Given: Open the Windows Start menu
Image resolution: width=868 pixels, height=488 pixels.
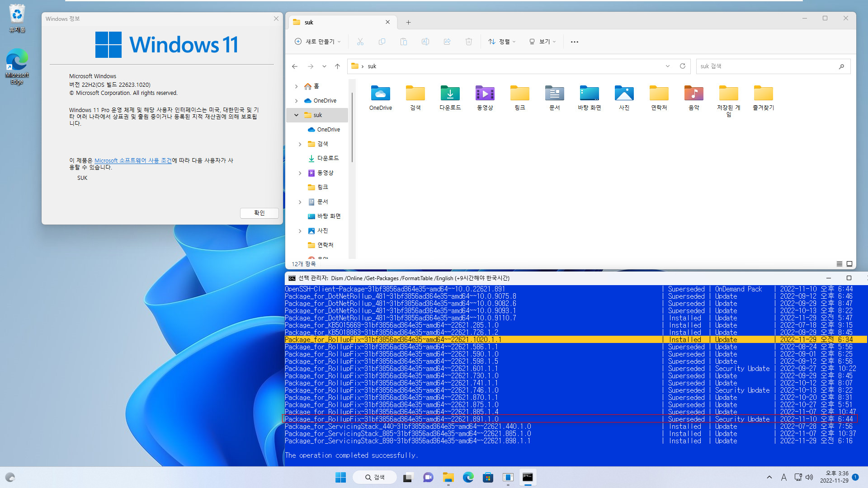Looking at the screenshot, I should click(x=340, y=477).
